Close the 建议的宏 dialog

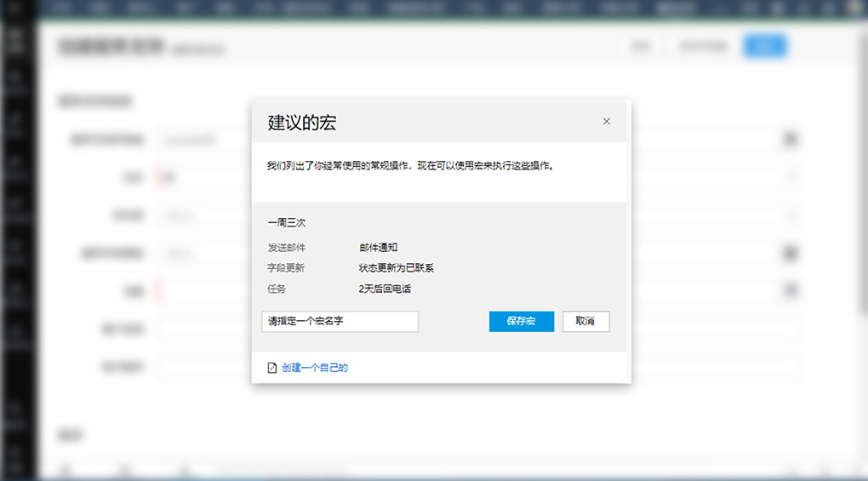click(606, 121)
